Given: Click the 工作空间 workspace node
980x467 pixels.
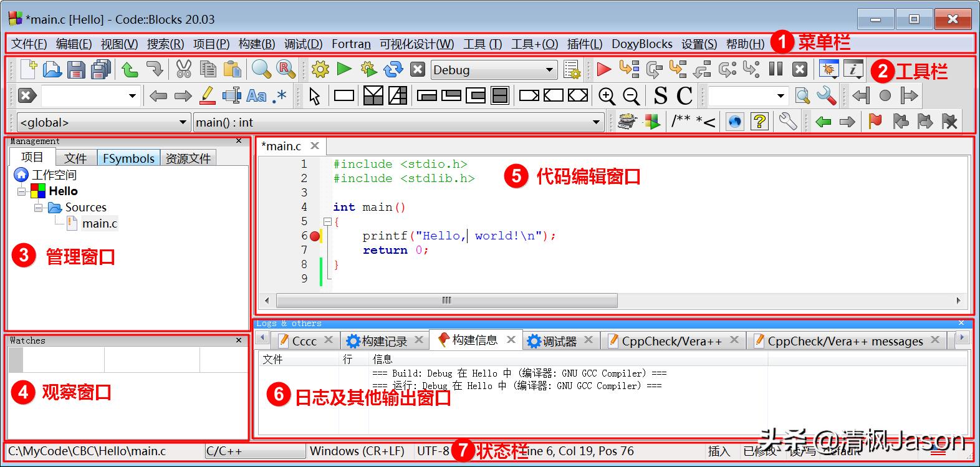Looking at the screenshot, I should pyautogui.click(x=54, y=175).
